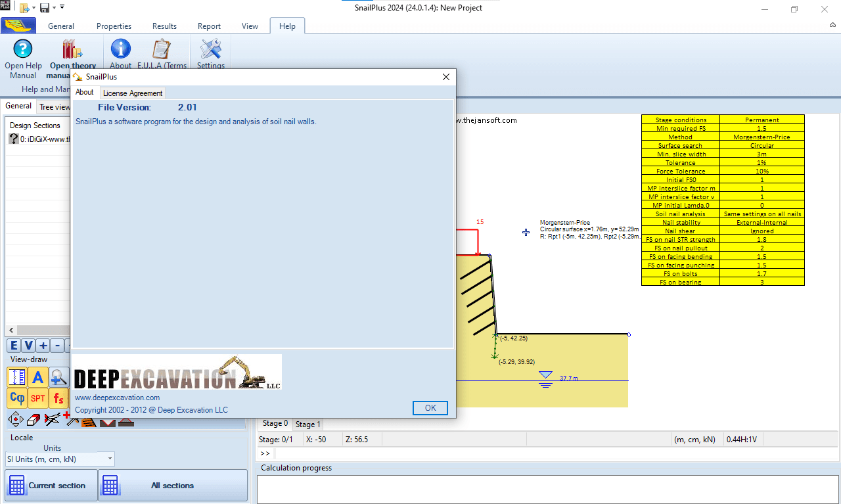841x504 pixels.
Task: Click the External-Internal nail stability cell
Action: point(762,222)
